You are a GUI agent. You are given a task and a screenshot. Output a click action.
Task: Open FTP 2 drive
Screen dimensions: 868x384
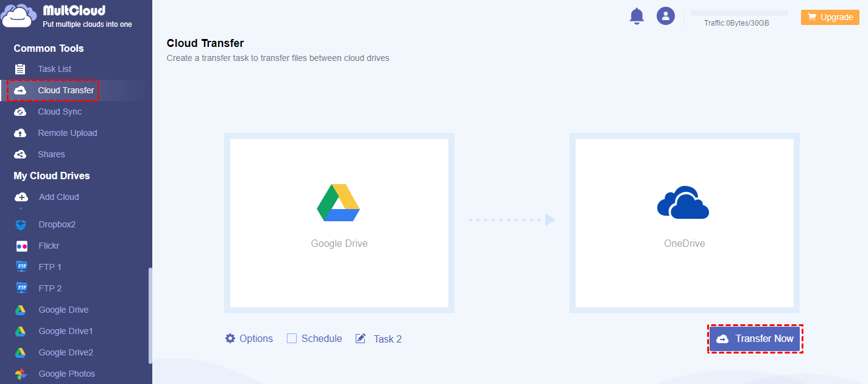click(50, 288)
